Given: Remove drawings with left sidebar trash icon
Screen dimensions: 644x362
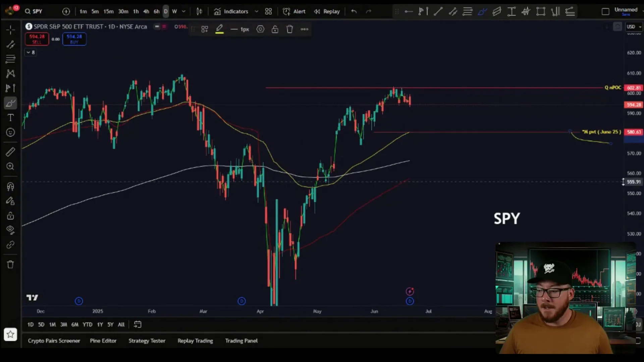Looking at the screenshot, I should pos(10,264).
